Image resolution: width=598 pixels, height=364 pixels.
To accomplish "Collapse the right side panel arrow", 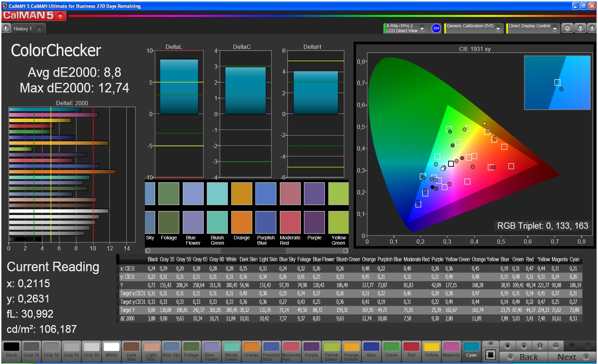I will click(592, 28).
